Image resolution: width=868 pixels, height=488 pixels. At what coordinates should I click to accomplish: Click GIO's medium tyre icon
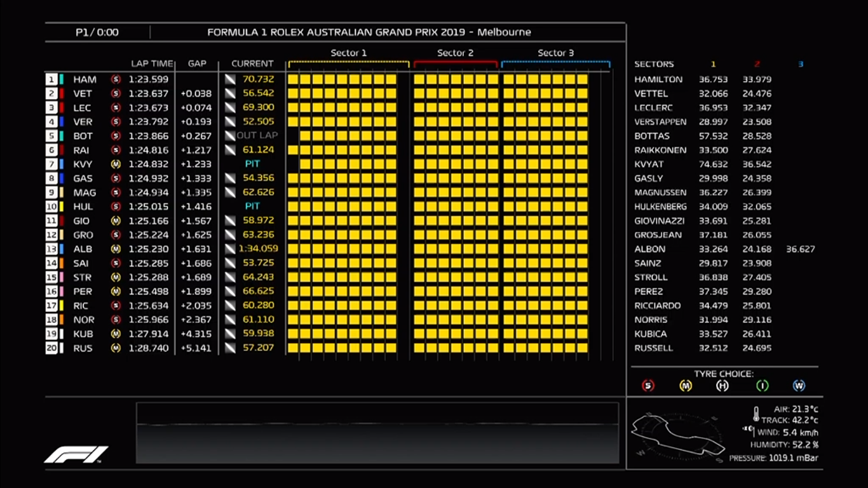pos(116,220)
